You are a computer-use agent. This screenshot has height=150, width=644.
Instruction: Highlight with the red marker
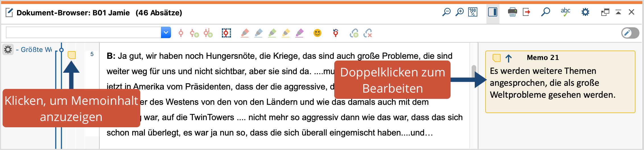(x=245, y=33)
